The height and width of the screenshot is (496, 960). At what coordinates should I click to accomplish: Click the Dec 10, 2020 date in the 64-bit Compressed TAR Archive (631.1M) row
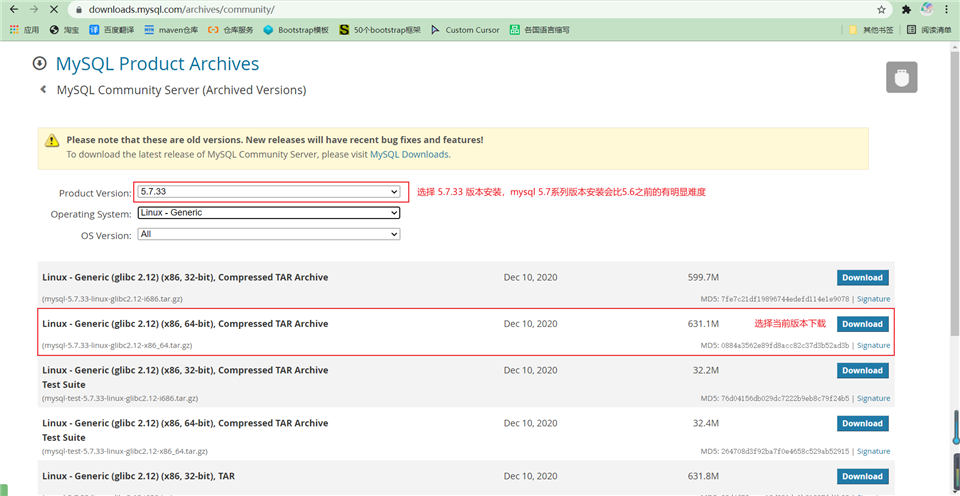[531, 323]
